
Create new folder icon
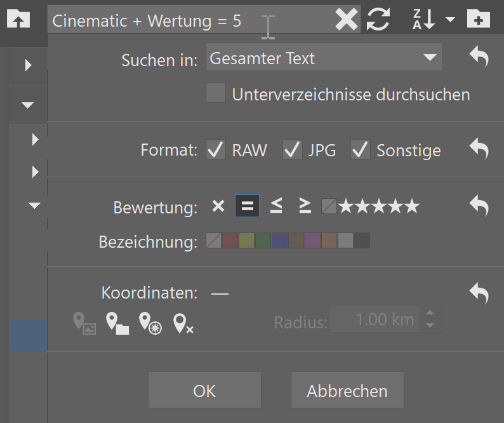478,19
